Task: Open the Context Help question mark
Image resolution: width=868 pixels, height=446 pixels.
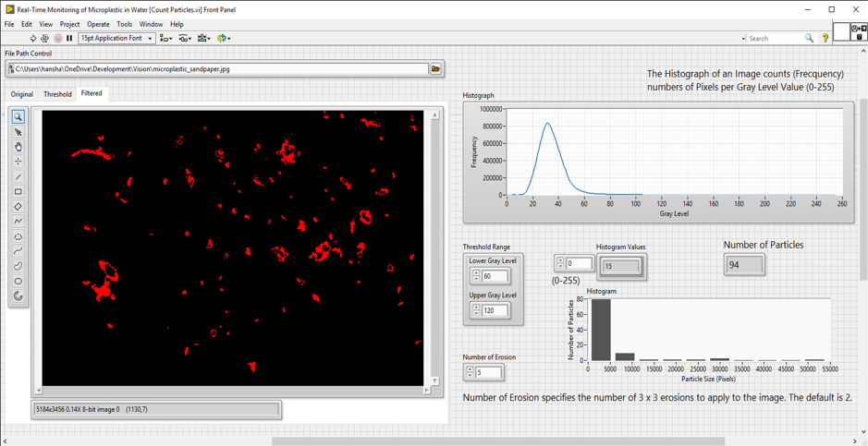Action: 825,38
